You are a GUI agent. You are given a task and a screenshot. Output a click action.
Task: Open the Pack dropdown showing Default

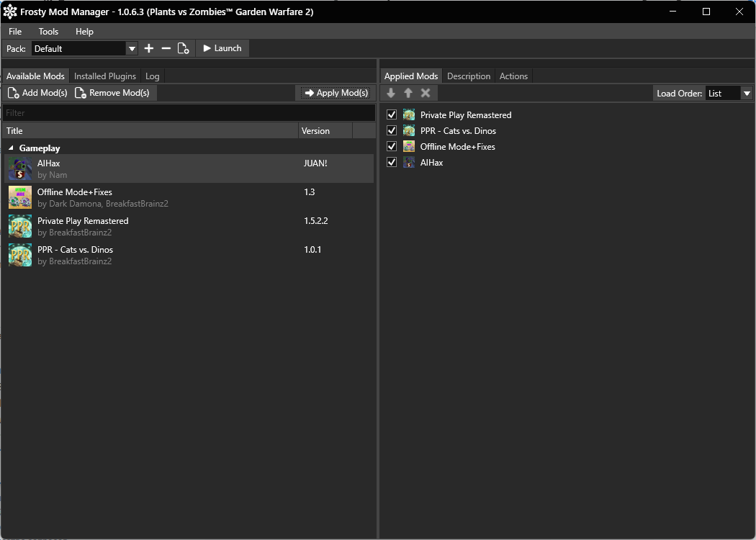point(85,49)
